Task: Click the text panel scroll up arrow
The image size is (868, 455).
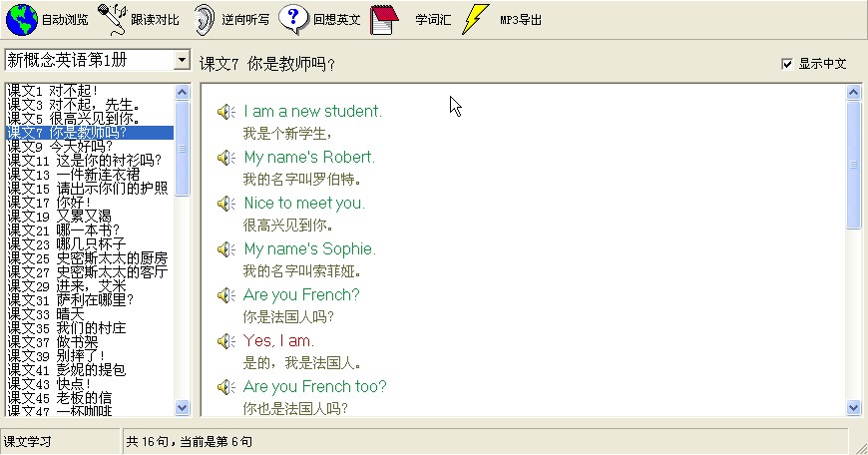Action: (854, 93)
